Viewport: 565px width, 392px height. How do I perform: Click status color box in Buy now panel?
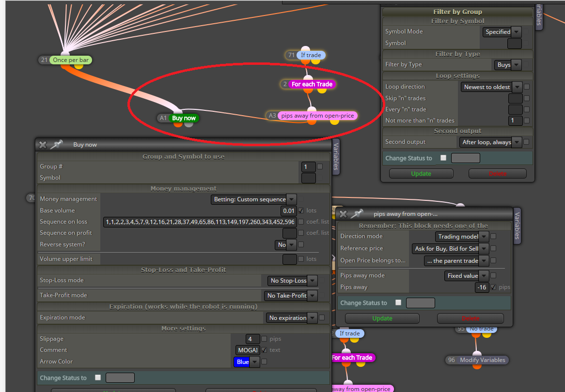[120, 377]
